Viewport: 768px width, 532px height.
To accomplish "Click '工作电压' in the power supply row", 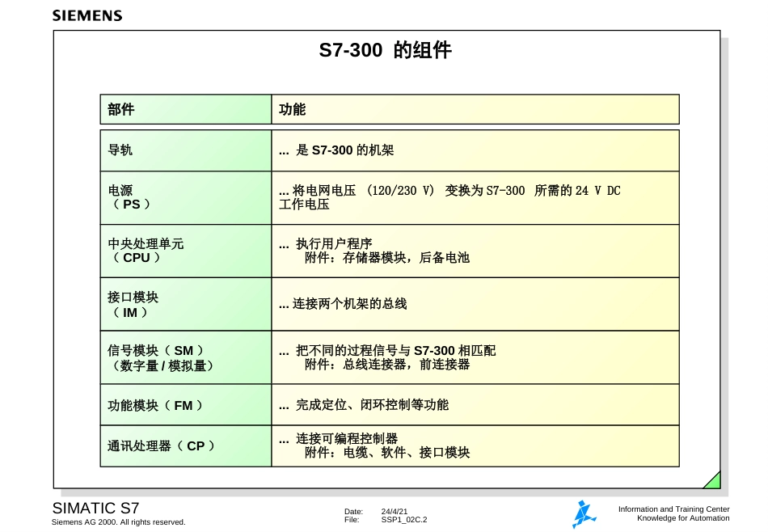I will pyautogui.click(x=304, y=205).
